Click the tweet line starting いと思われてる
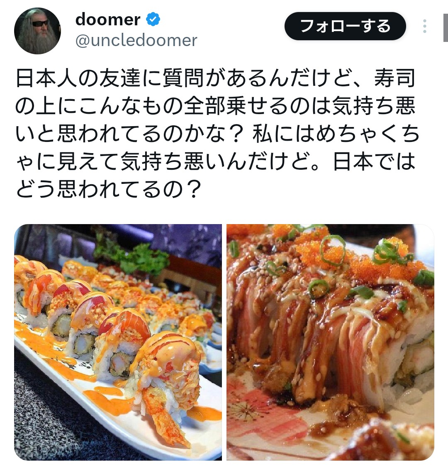The height and width of the screenshot is (476, 448). tap(217, 134)
